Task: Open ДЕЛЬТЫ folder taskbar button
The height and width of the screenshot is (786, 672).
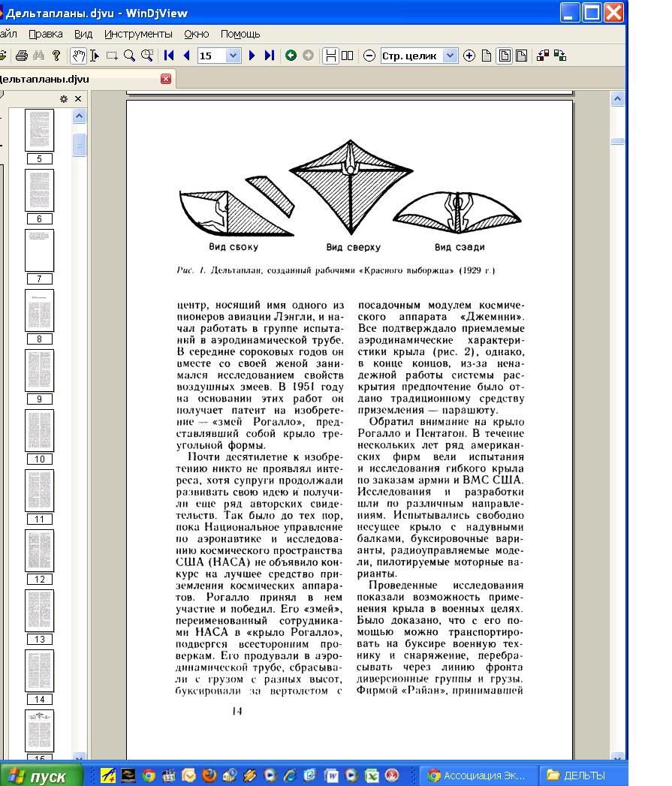Action: tap(584, 775)
